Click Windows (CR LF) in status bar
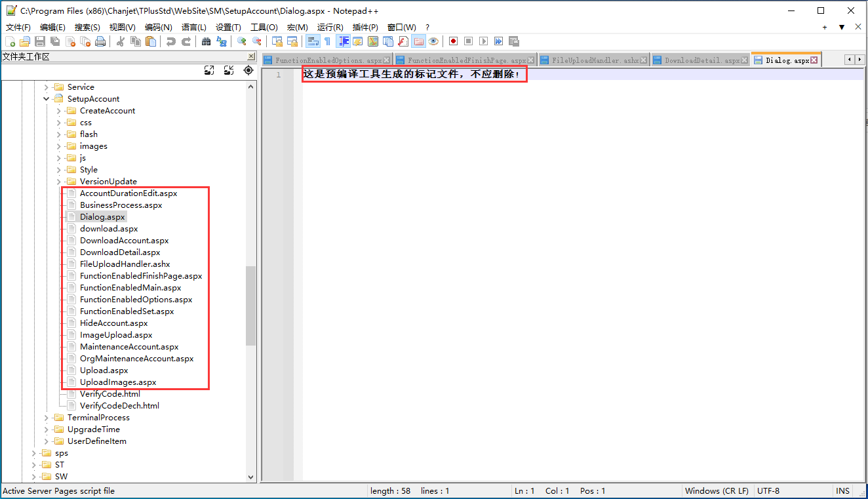 717,491
